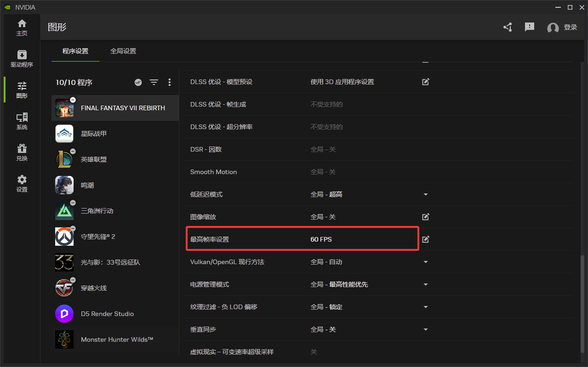Edit DLSS 优设 - 模型预设 setting

[426, 82]
